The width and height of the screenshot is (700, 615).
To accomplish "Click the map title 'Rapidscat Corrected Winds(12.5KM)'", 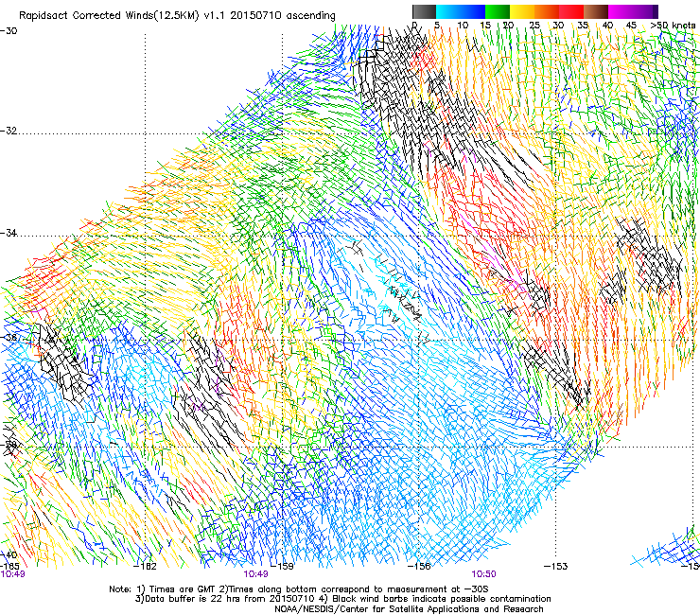I will tap(110, 16).
